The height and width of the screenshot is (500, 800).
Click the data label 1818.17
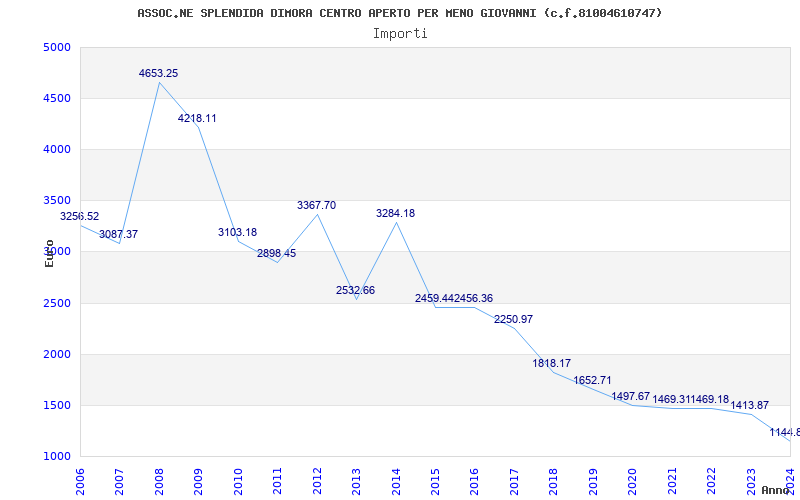point(552,364)
